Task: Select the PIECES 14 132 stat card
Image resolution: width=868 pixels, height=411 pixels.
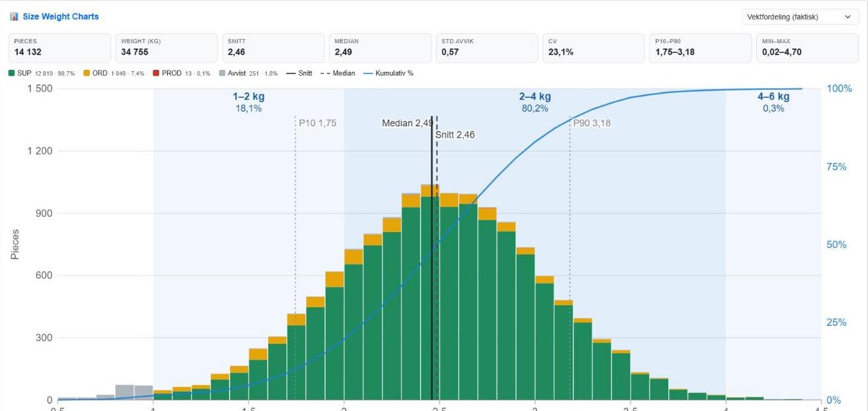Action: click(60, 48)
